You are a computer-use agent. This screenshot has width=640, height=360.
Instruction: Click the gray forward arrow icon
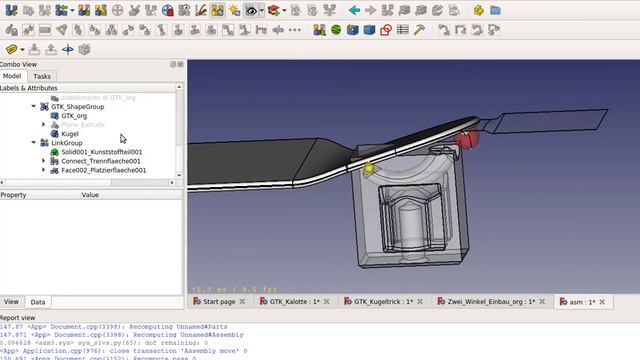pos(371,10)
